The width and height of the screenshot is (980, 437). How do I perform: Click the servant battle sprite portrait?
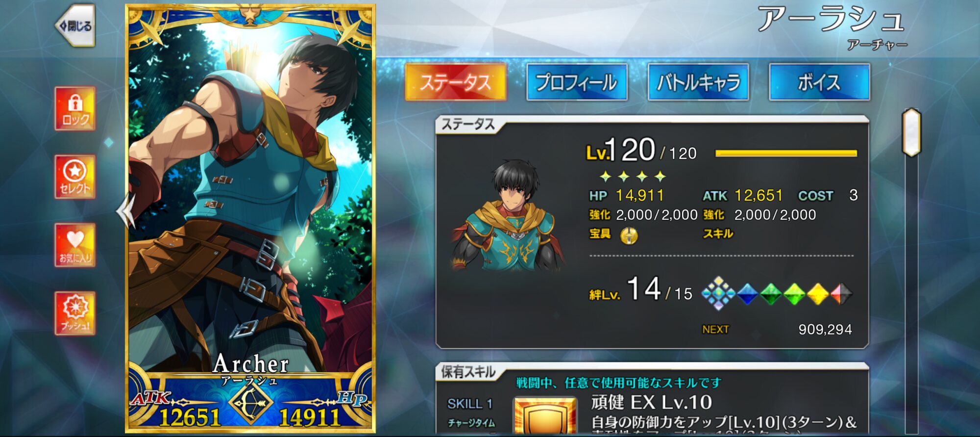point(508,216)
